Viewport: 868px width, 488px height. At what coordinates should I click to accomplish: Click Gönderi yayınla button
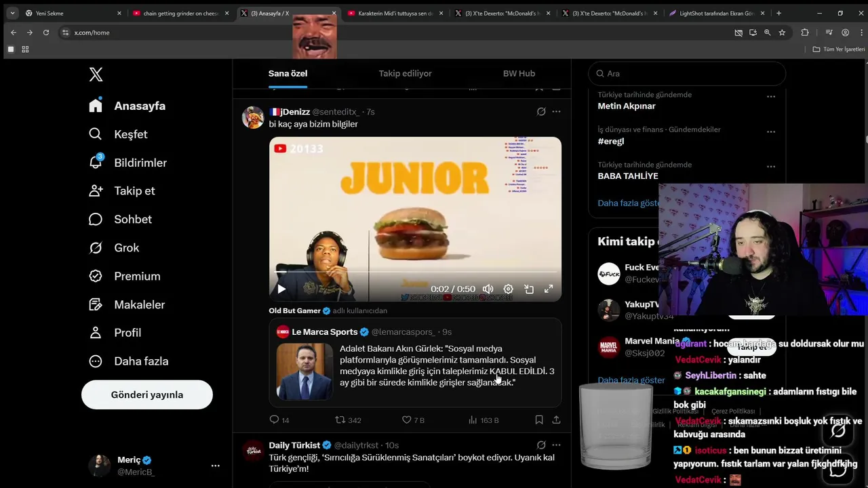(147, 394)
